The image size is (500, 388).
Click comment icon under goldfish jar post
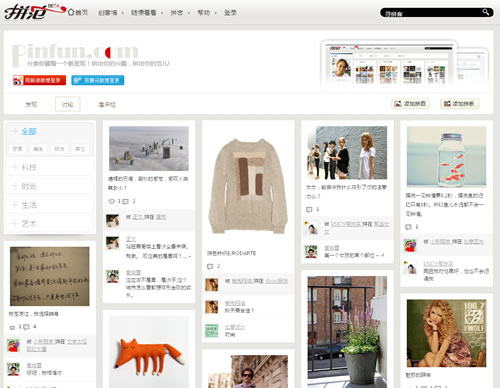[x=408, y=227]
